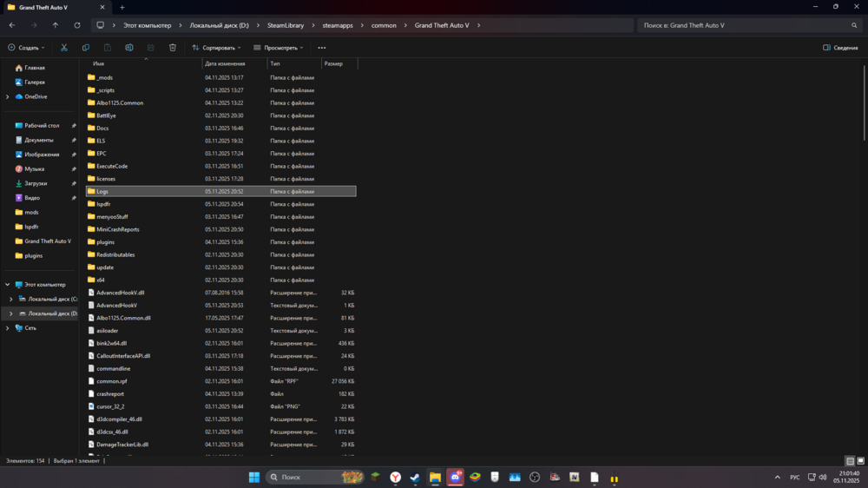Viewport: 868px width, 488px height.
Task: Expand the Сеть tree node
Action: coord(7,328)
